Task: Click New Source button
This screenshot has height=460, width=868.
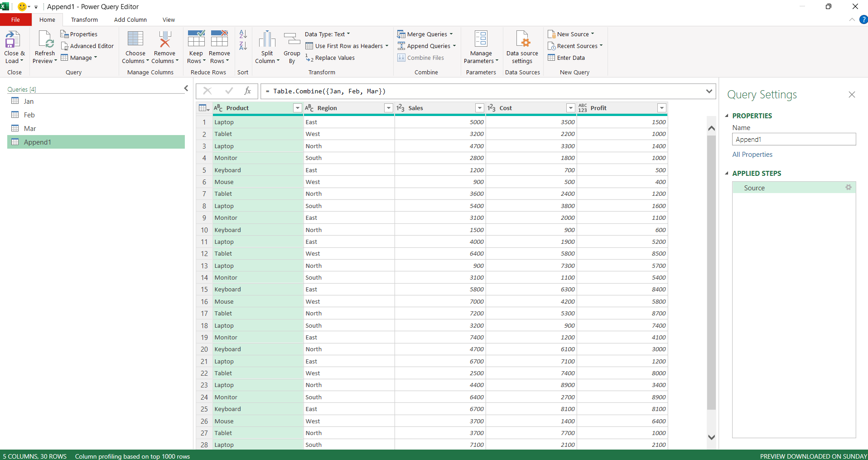Action: [571, 34]
